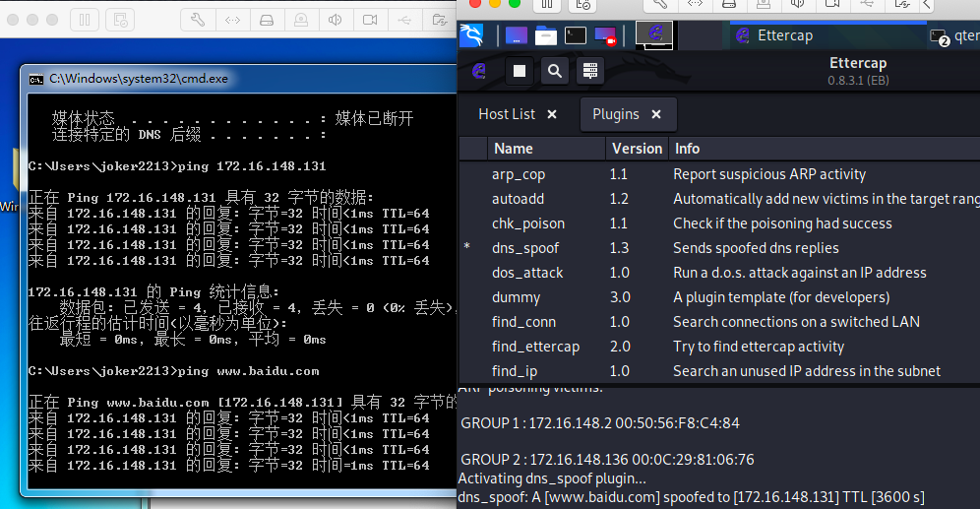980x509 pixels.
Task: Close the Host List tab
Action: click(552, 114)
